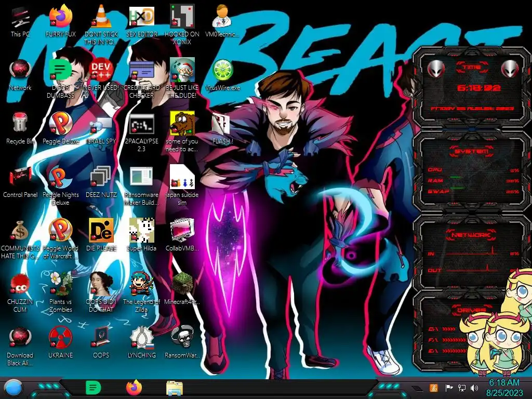Click the red clock readout 6:18:22
532x399 pixels.
pyautogui.click(x=478, y=88)
